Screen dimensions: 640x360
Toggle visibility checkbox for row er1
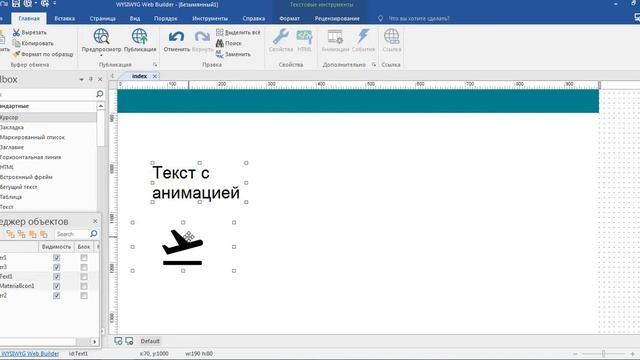(57, 258)
